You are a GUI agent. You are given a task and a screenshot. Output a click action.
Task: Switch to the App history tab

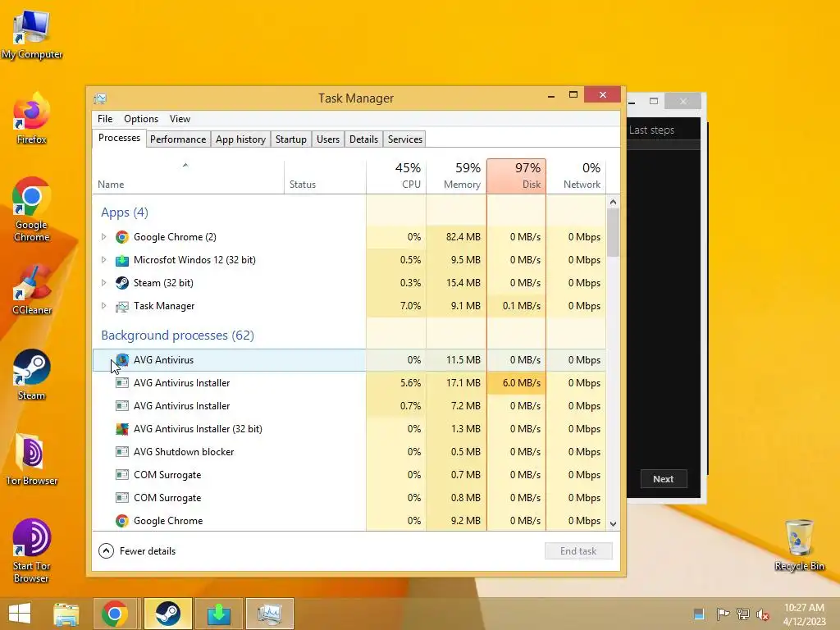[x=240, y=139]
